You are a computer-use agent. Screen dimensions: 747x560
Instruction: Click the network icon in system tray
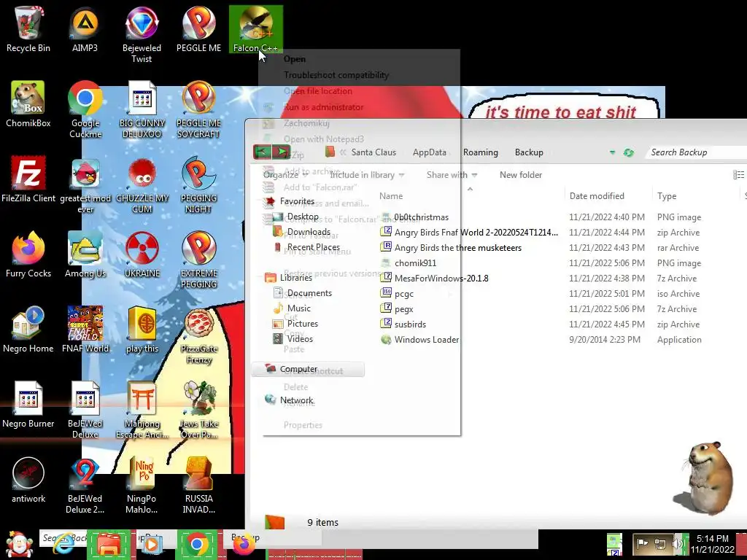point(660,544)
